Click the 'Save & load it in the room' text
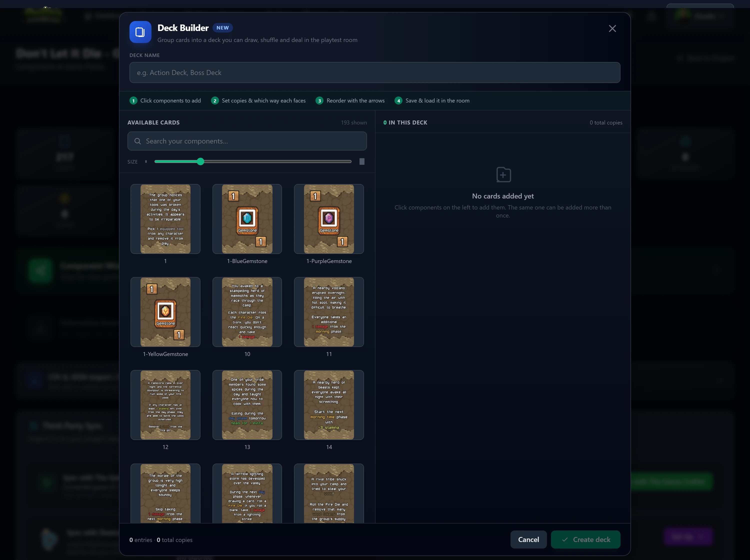750x560 pixels. [x=437, y=101]
